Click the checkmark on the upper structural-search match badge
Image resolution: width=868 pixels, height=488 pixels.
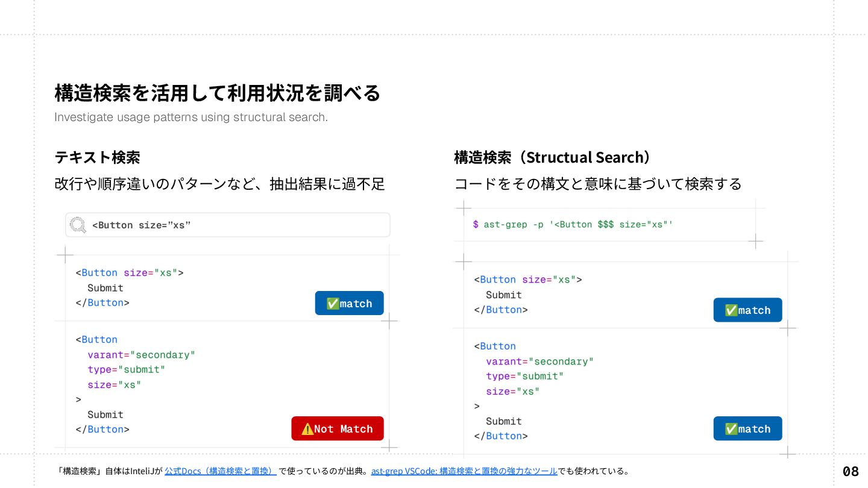(731, 310)
